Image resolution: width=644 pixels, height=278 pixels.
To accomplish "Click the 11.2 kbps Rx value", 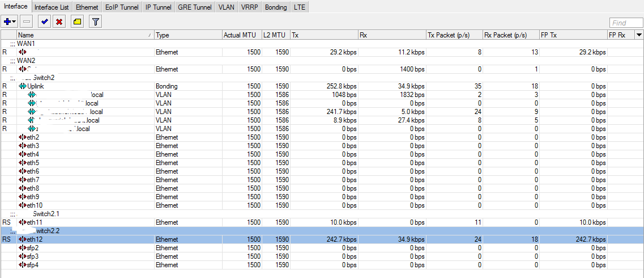I will point(410,52).
